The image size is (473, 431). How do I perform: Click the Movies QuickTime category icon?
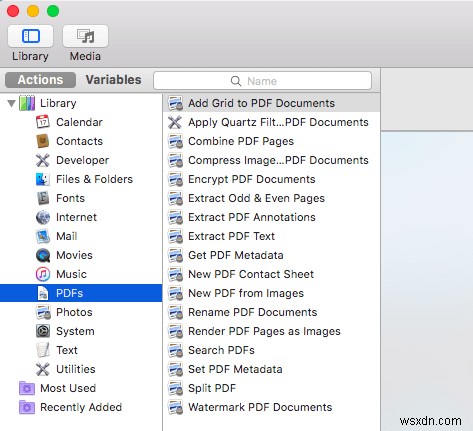[43, 255]
